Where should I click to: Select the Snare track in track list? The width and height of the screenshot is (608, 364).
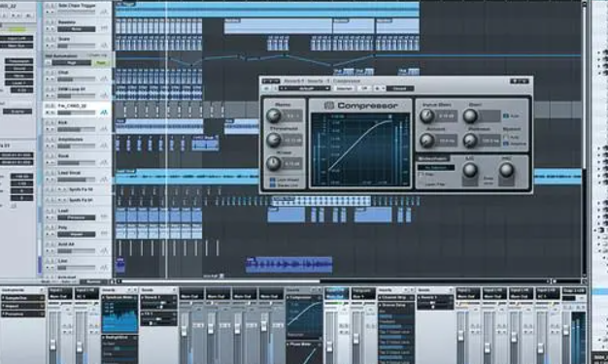pyautogui.click(x=63, y=39)
